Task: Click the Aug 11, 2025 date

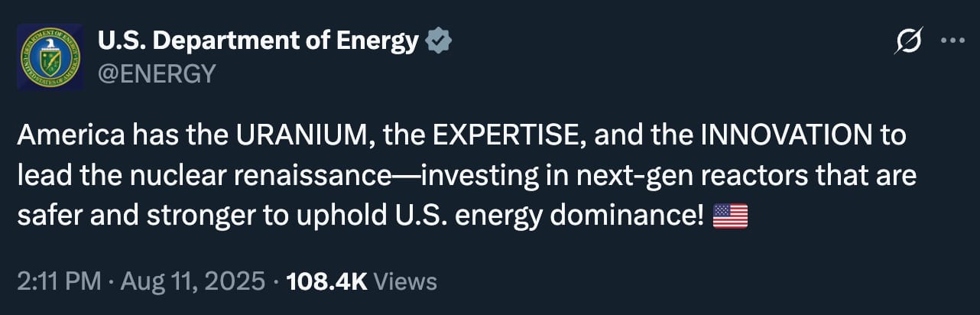Action: coord(195,281)
